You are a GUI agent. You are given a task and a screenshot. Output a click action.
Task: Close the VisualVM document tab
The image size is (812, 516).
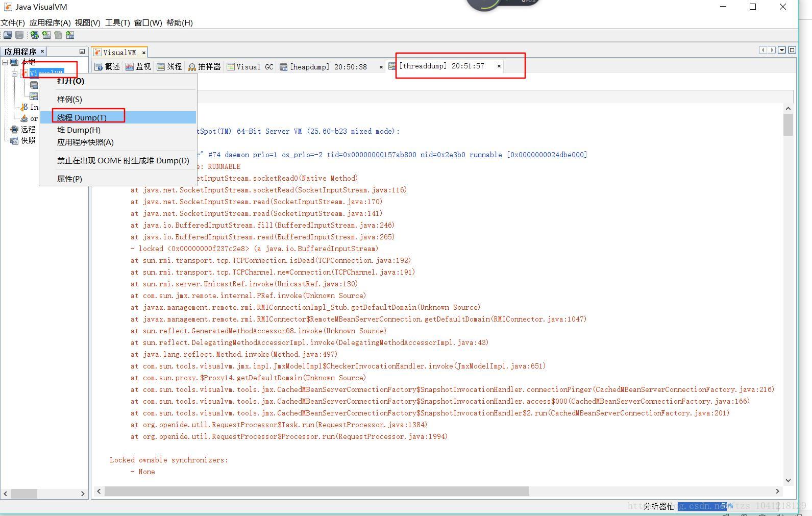click(x=144, y=53)
